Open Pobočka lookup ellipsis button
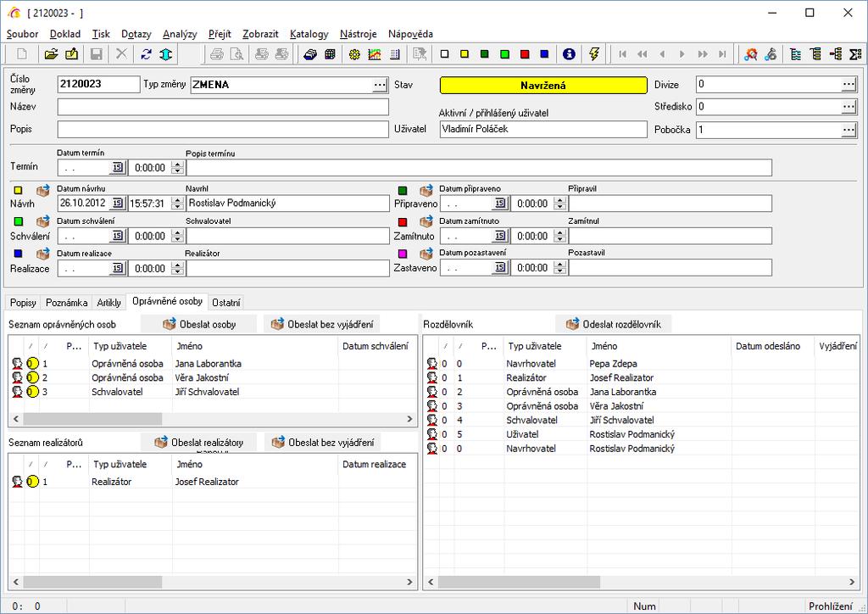This screenshot has width=868, height=614. 849,130
